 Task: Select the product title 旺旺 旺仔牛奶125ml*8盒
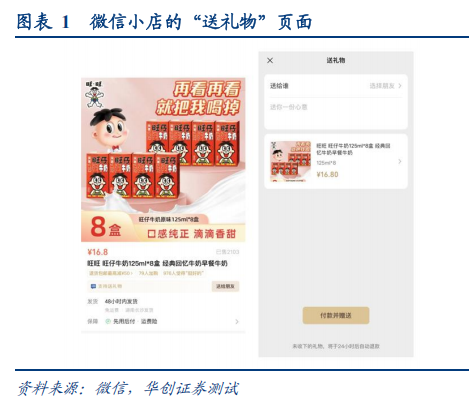tap(124, 263)
